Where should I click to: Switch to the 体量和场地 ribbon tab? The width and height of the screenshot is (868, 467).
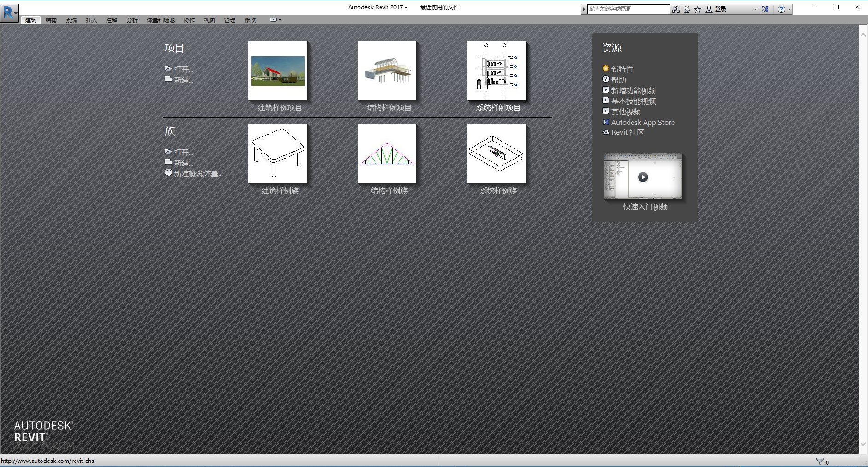pos(161,20)
